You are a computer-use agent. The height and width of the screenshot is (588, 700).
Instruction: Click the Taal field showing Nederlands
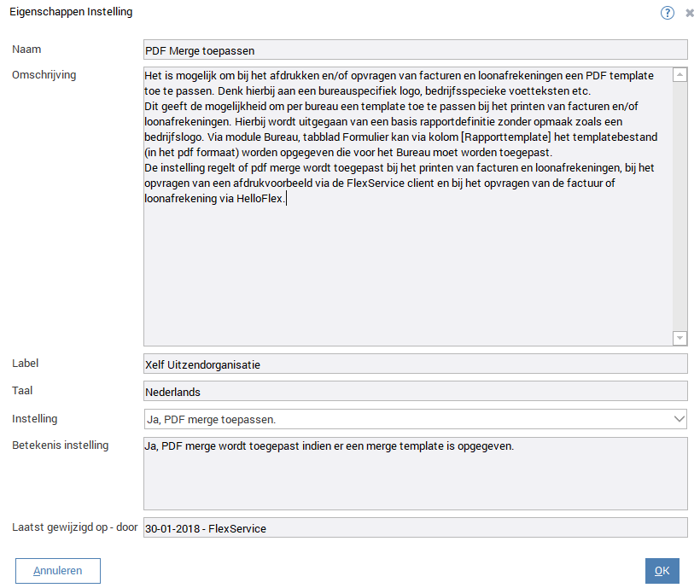coord(415,392)
